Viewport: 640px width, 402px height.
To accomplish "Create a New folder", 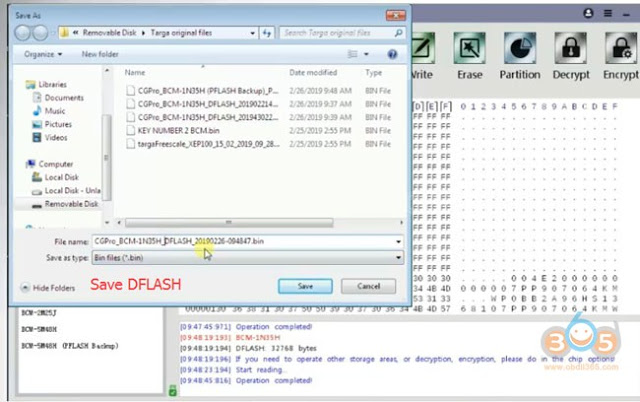I will 100,54.
